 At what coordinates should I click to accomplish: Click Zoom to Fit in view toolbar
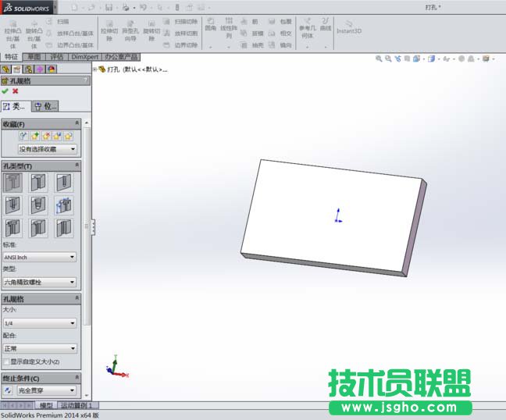[x=379, y=59]
